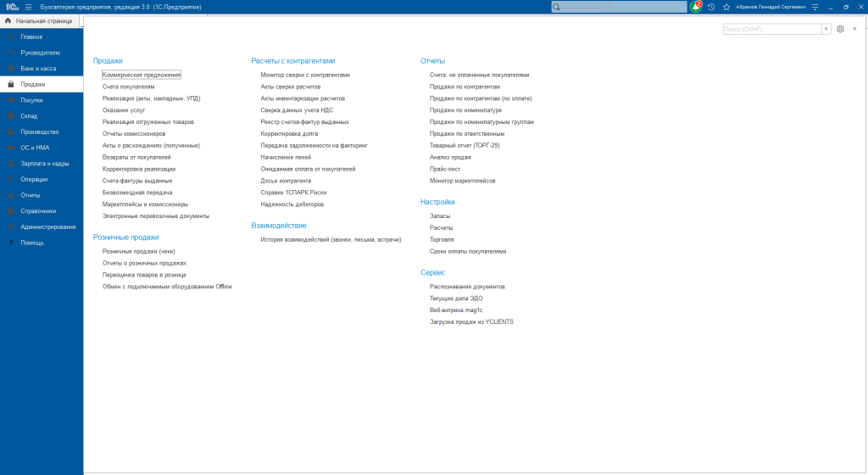
Task: Open Переоценка товаров в рознице
Action: [144, 275]
